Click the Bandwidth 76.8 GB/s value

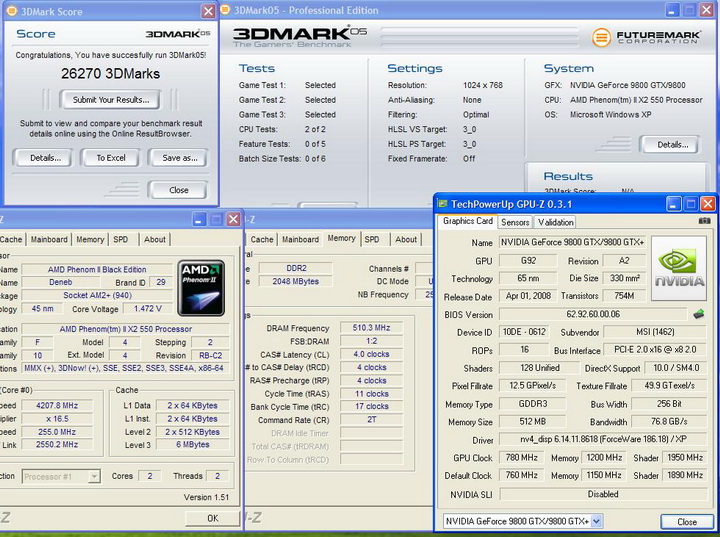pos(669,422)
